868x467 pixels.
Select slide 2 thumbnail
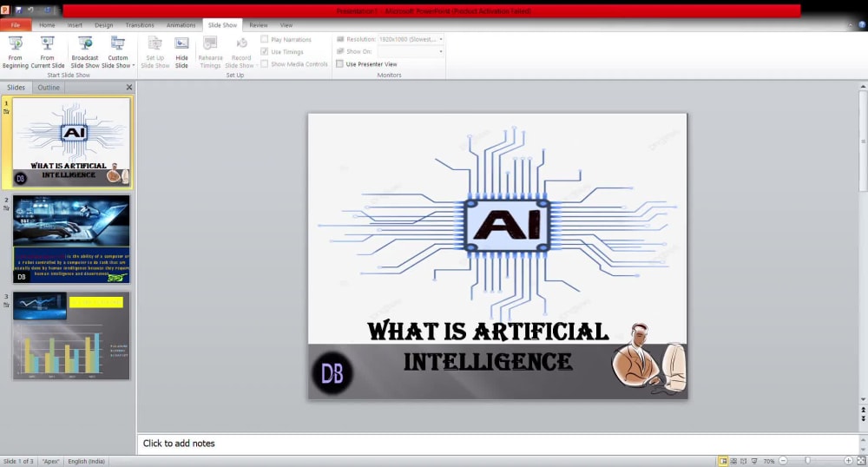pyautogui.click(x=71, y=239)
